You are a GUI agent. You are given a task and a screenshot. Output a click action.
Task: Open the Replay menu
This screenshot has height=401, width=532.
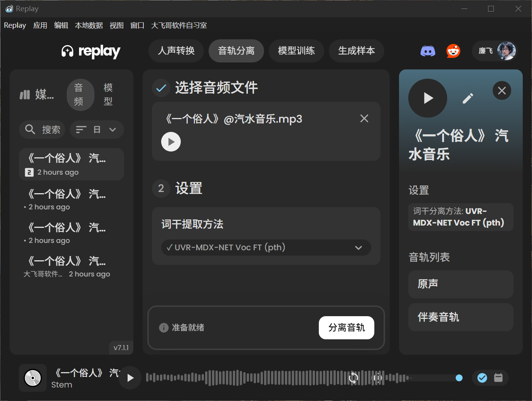click(x=15, y=25)
